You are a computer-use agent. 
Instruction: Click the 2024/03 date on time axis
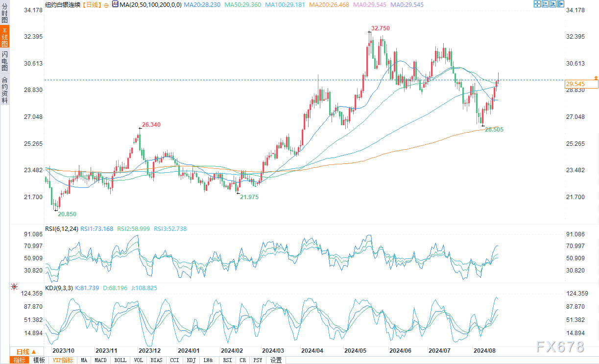click(x=273, y=351)
